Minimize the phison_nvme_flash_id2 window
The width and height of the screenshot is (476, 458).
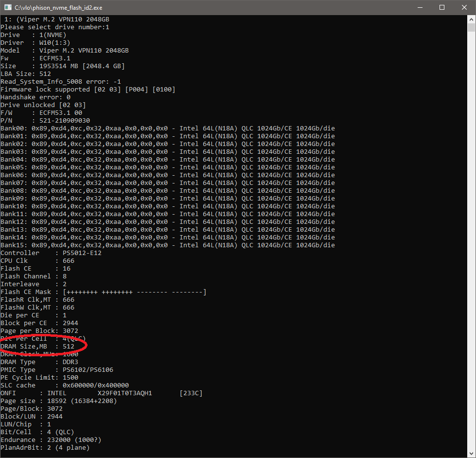pyautogui.click(x=420, y=7)
